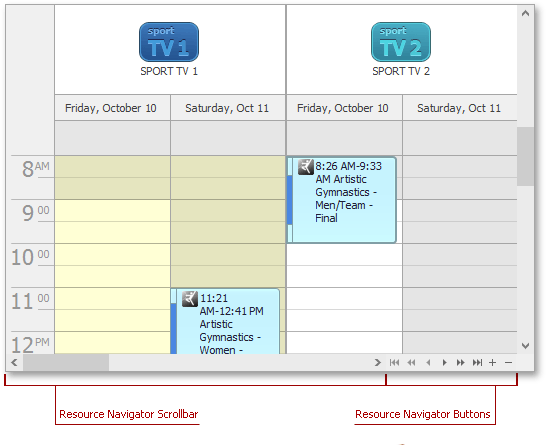Select Friday, October 10 header under SPORT TV 1
The width and height of the screenshot is (546, 445).
[112, 108]
